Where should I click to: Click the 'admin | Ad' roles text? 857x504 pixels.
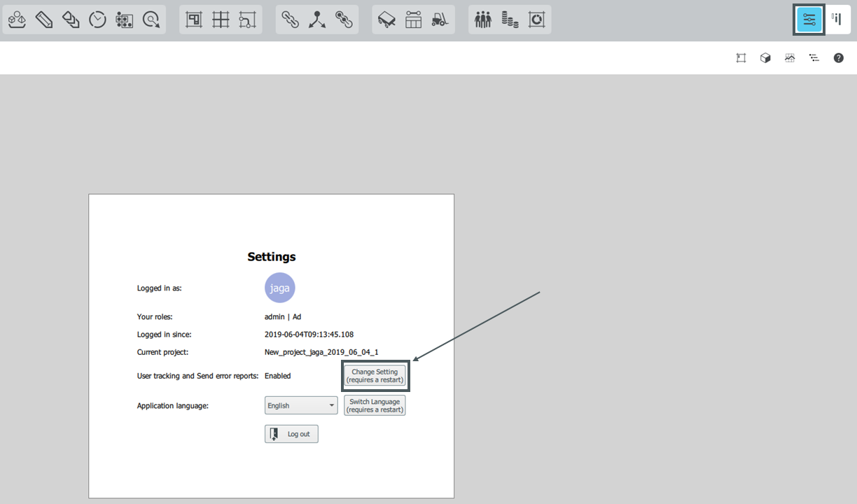pos(283,317)
